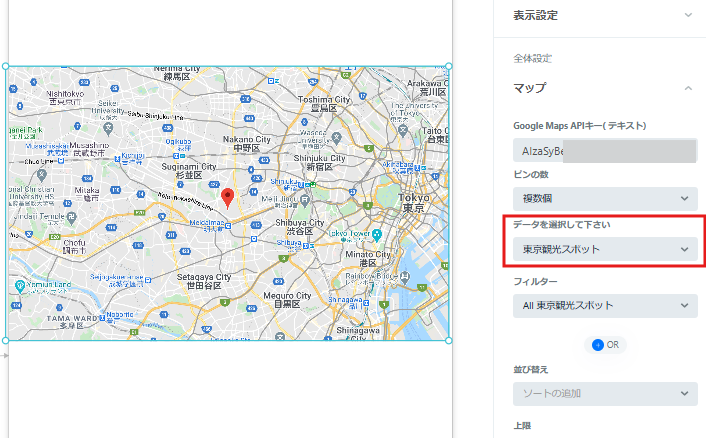Click the Setagaya City 世田谷区 map label
This screenshot has width=706, height=438.
point(204,281)
